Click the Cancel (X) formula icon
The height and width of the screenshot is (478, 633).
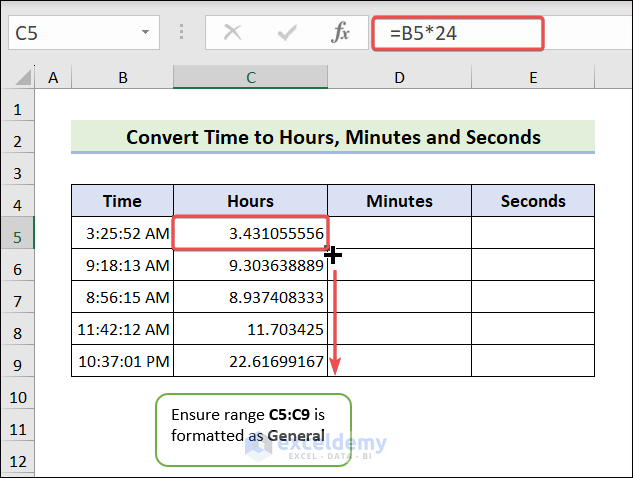click(233, 32)
